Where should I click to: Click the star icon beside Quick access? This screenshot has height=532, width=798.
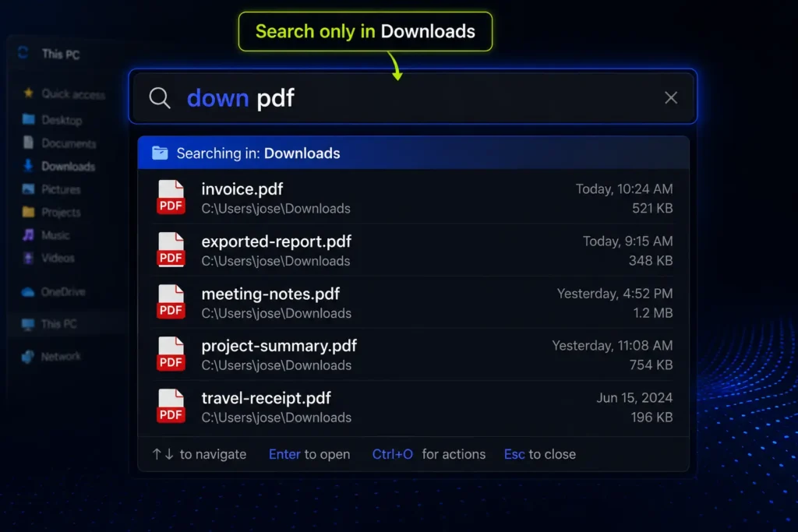point(29,93)
